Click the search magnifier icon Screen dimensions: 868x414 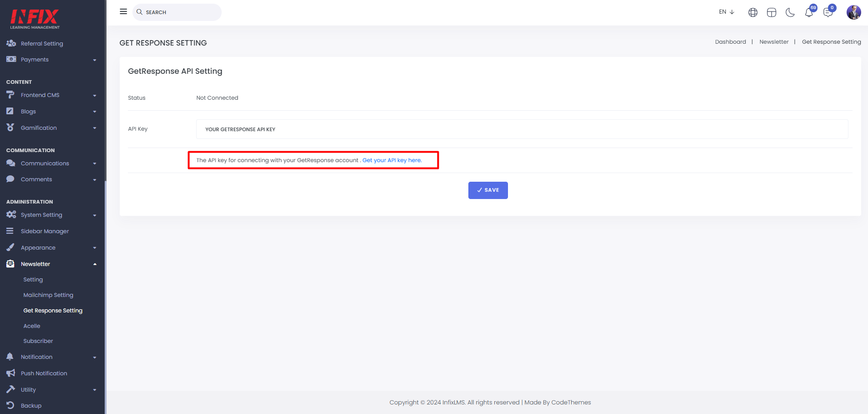pos(140,12)
